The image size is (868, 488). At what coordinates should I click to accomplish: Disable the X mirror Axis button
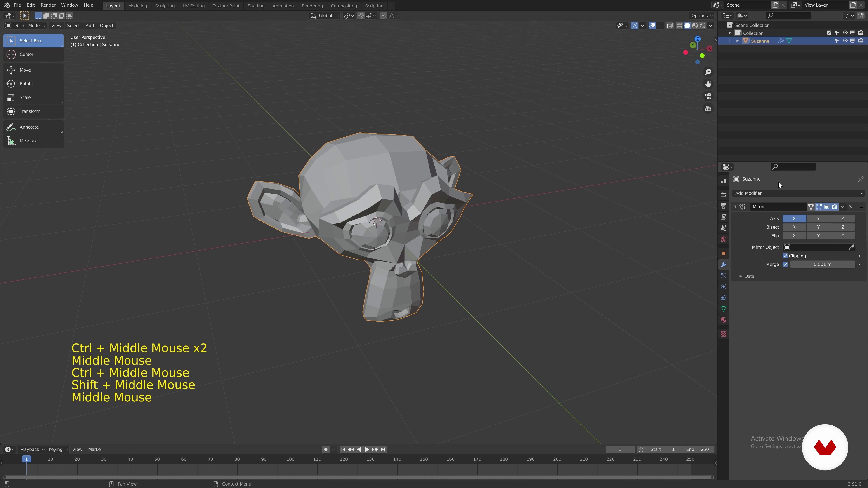click(794, 218)
